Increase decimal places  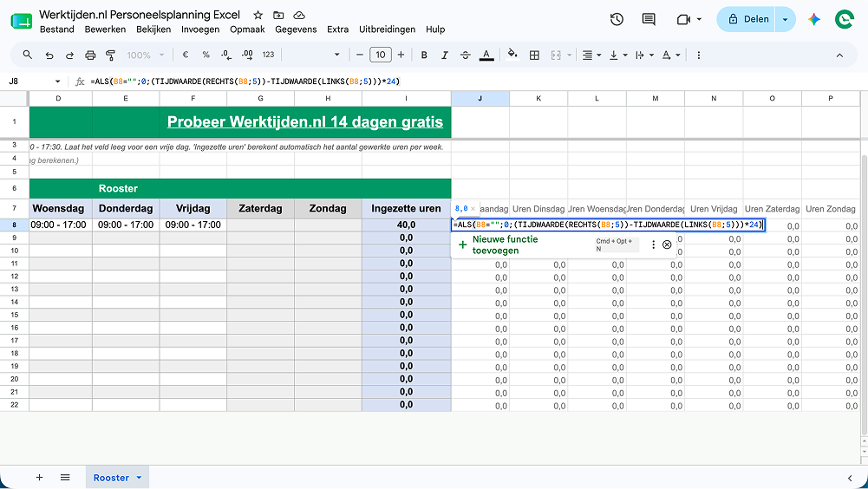(x=247, y=55)
